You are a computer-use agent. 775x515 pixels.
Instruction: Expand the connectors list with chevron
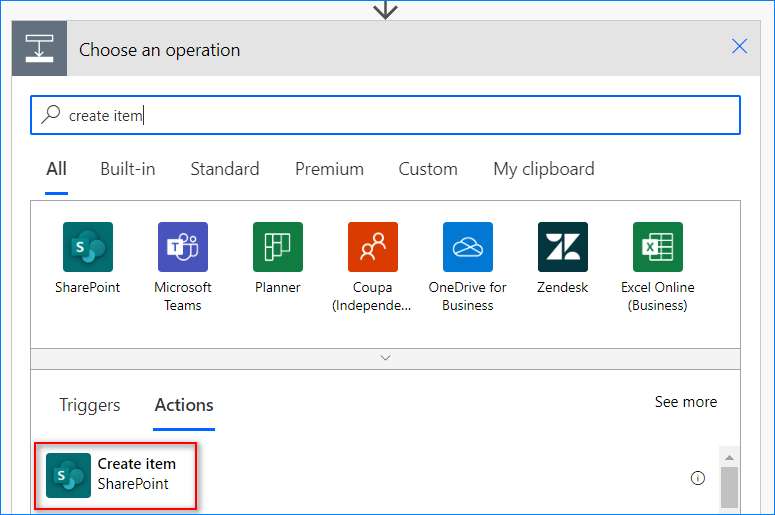[x=386, y=358]
